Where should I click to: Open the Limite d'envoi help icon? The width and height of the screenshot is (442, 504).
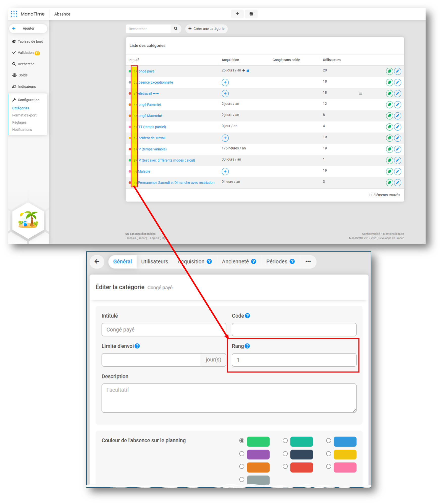pyautogui.click(x=137, y=346)
